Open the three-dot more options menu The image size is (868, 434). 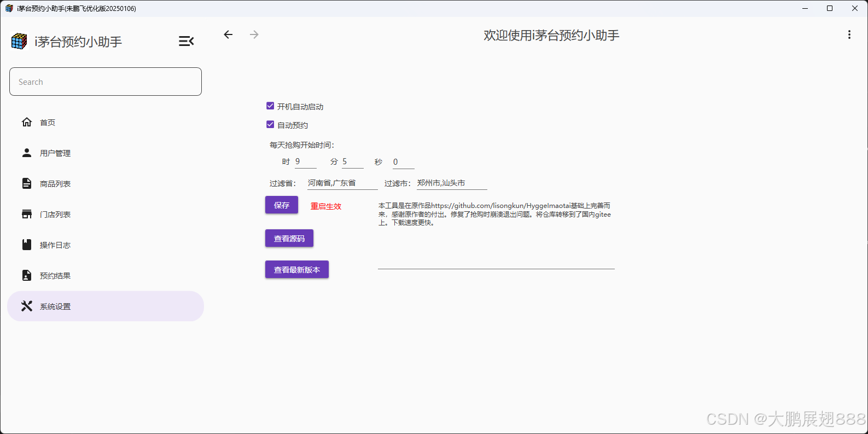(x=849, y=34)
